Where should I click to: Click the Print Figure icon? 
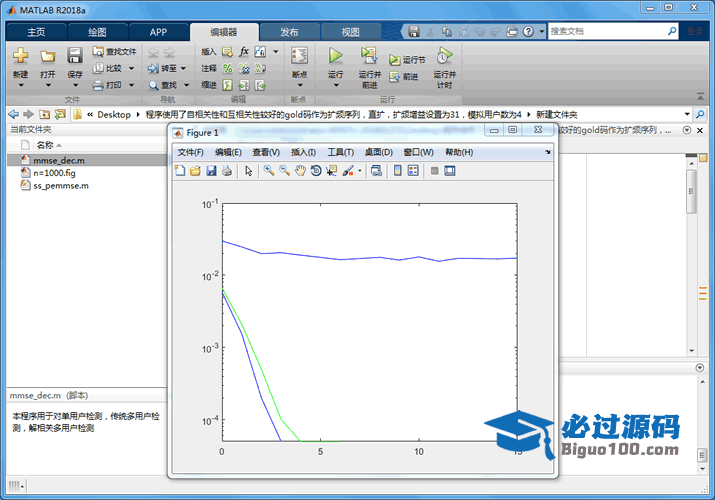(x=226, y=171)
